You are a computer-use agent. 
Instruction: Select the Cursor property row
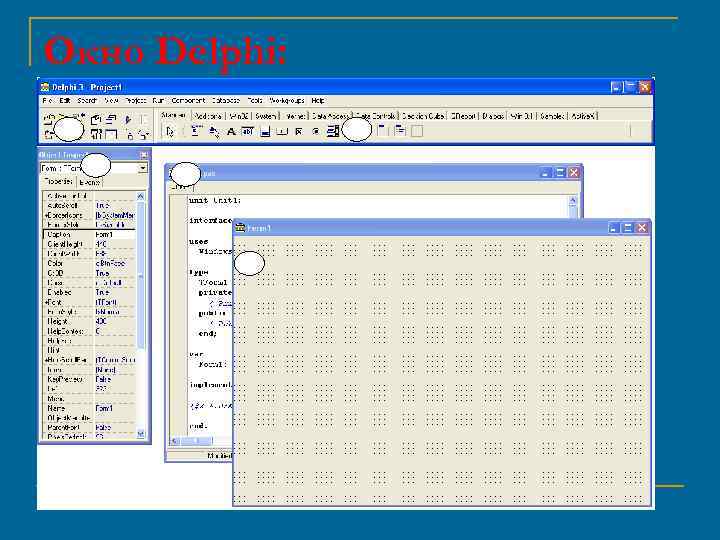point(90,283)
